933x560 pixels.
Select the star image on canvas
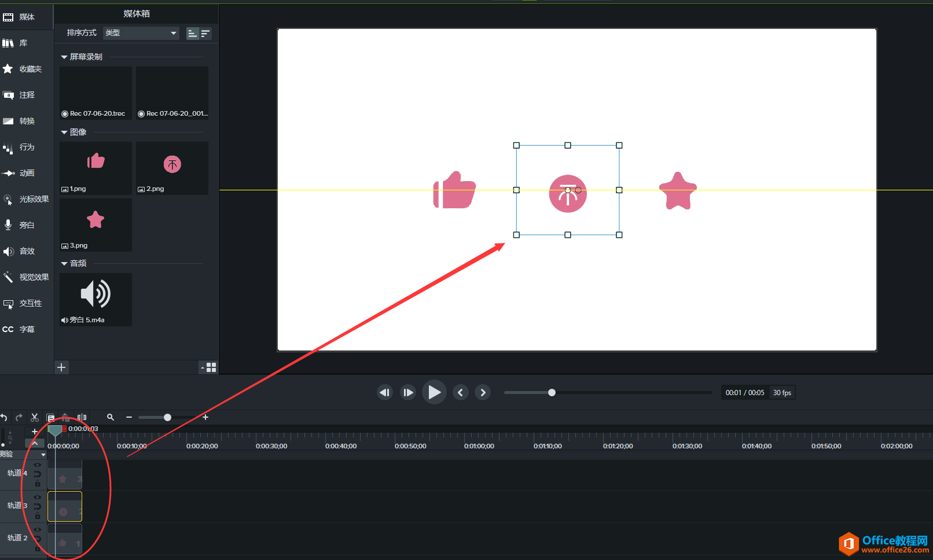tap(678, 191)
